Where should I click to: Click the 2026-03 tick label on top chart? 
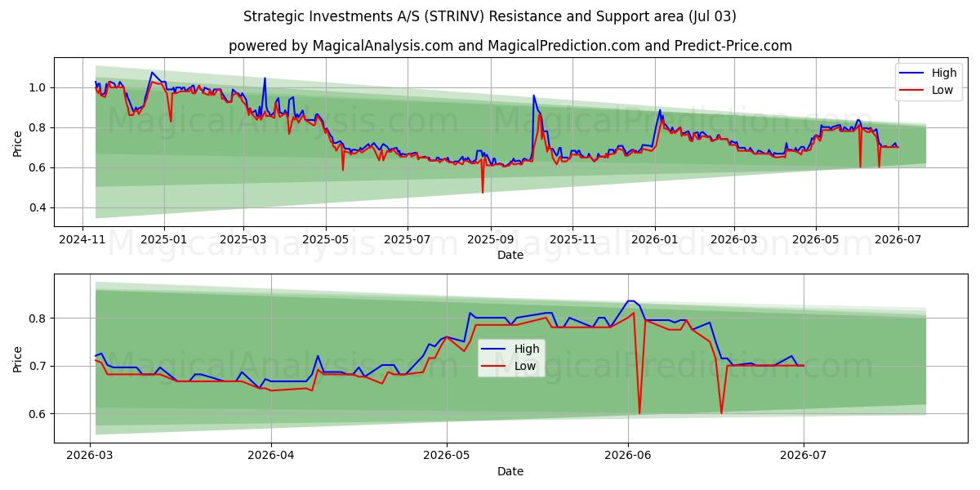(x=733, y=240)
